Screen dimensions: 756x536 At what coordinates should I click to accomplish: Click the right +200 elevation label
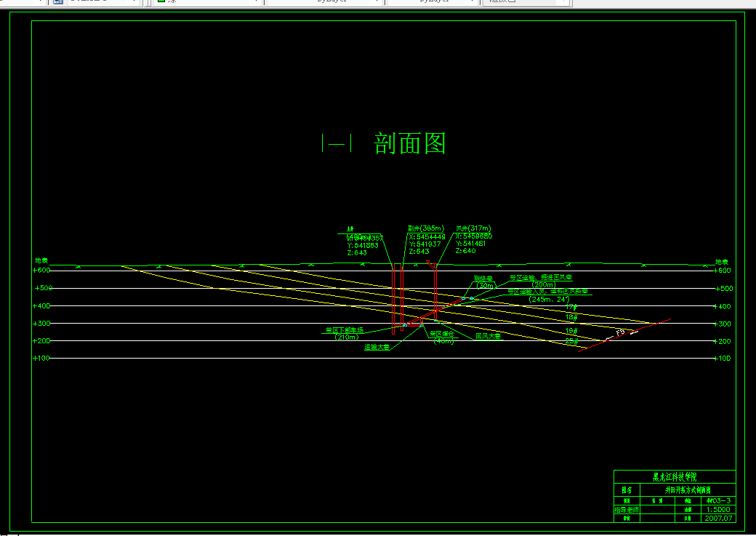(x=723, y=341)
